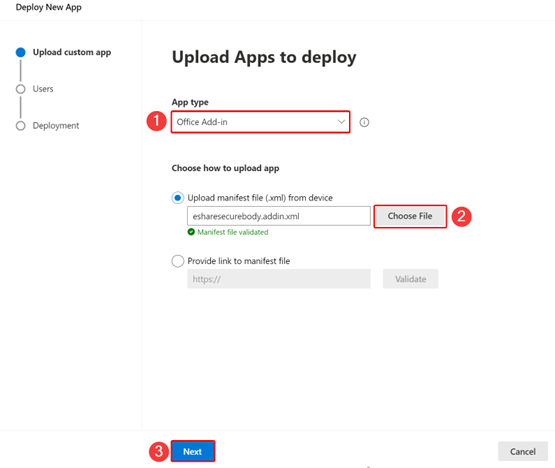Go to Deployment step in sidebar
The width and height of the screenshot is (555, 468).
tap(56, 126)
